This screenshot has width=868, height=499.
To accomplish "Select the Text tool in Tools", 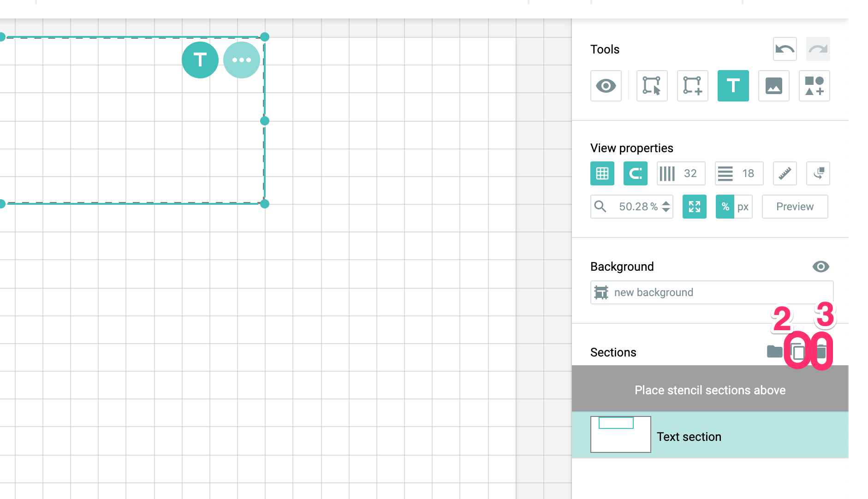I will [733, 86].
